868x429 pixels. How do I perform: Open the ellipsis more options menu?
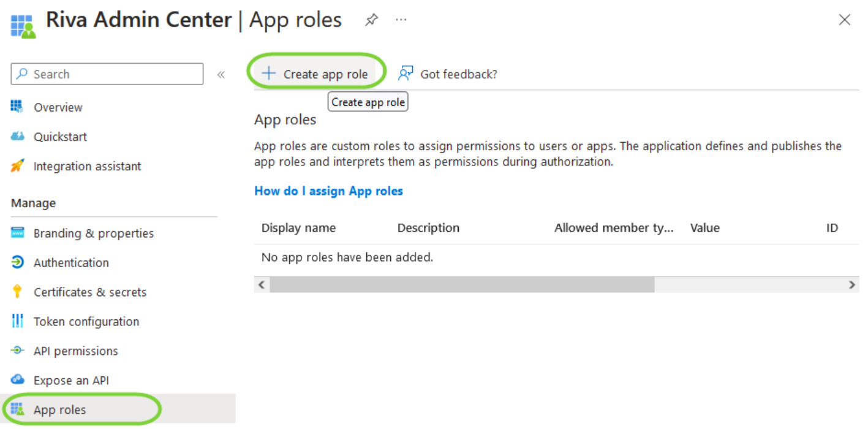click(401, 20)
